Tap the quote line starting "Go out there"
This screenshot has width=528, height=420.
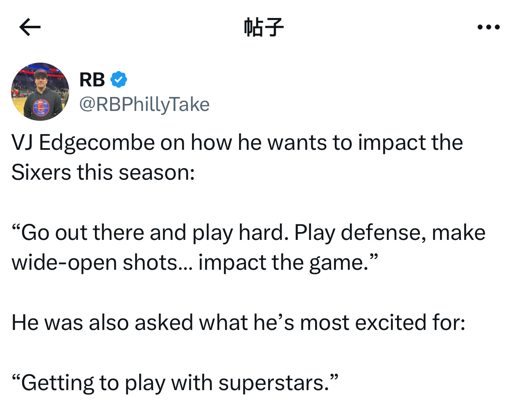248,233
